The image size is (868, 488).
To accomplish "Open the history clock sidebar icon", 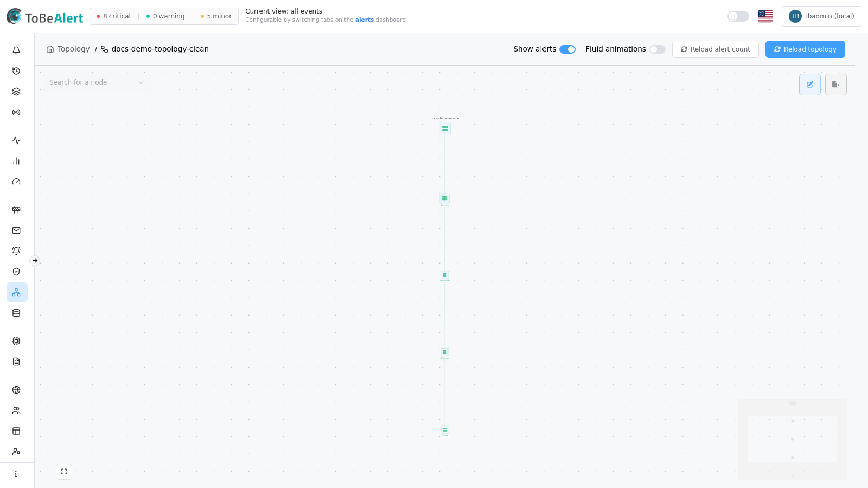I will pyautogui.click(x=16, y=71).
